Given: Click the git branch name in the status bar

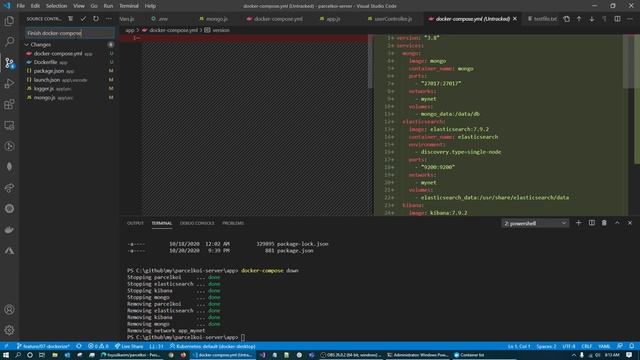Looking at the screenshot, I should 43,346.
